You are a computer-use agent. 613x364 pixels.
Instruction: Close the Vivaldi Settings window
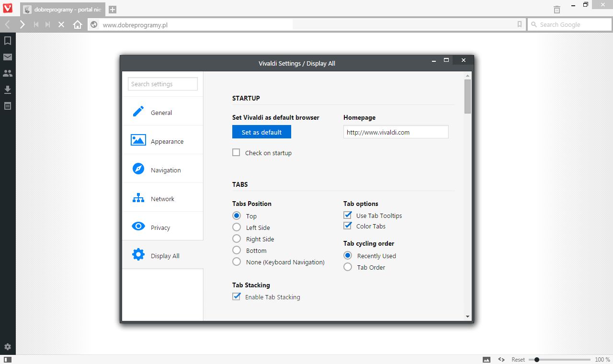point(463,60)
